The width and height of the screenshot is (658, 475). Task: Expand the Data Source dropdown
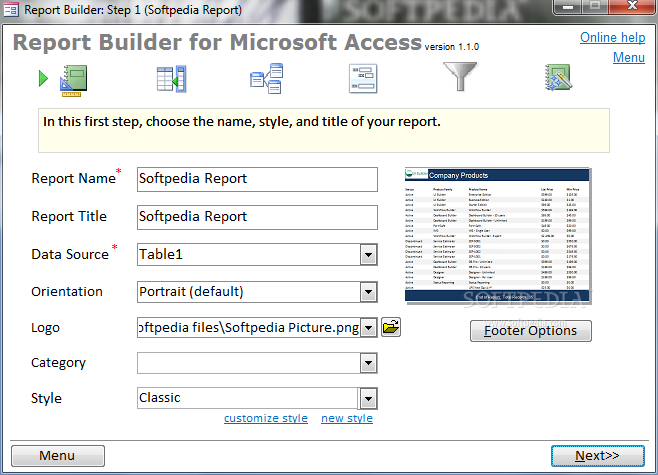pyautogui.click(x=368, y=255)
